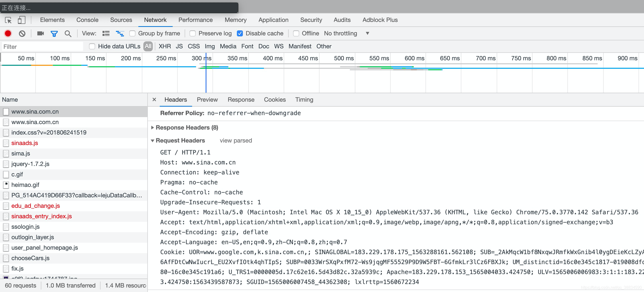Open the Response tab of the request
644x292 pixels.
click(x=241, y=100)
